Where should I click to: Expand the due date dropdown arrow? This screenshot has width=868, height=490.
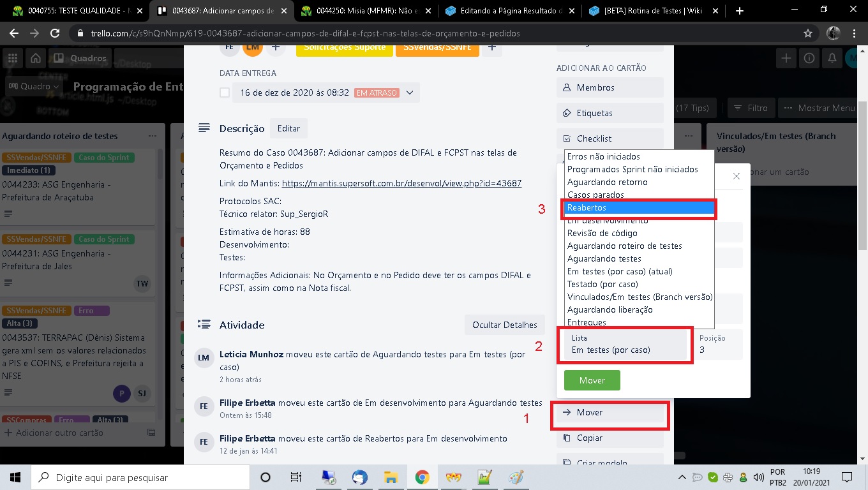tap(410, 93)
